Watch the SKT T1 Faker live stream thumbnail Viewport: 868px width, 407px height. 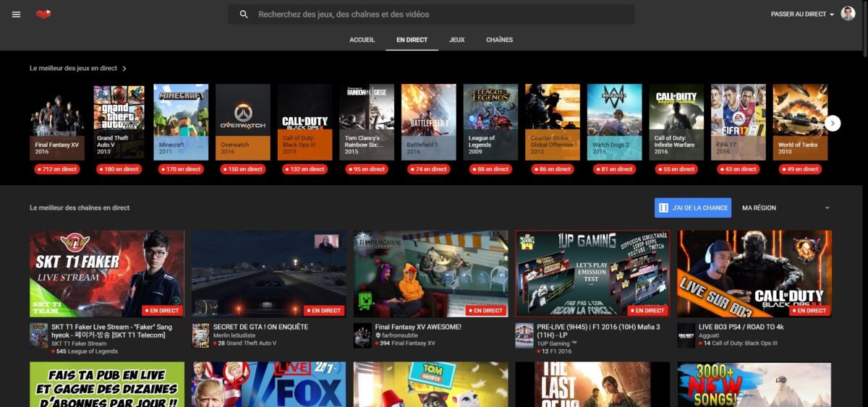pos(107,274)
